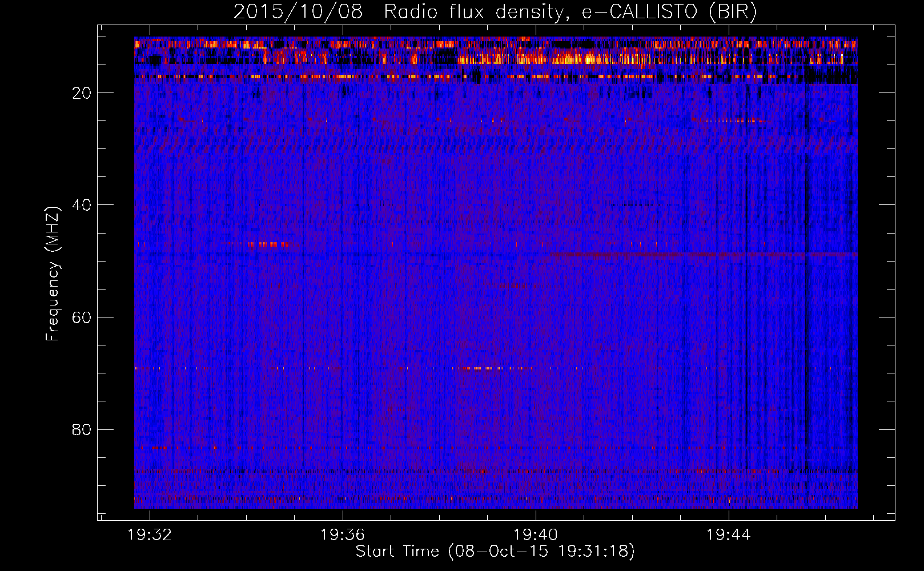The height and width of the screenshot is (571, 924).
Task: Select the 19:44 time tick label
Action: tap(729, 535)
